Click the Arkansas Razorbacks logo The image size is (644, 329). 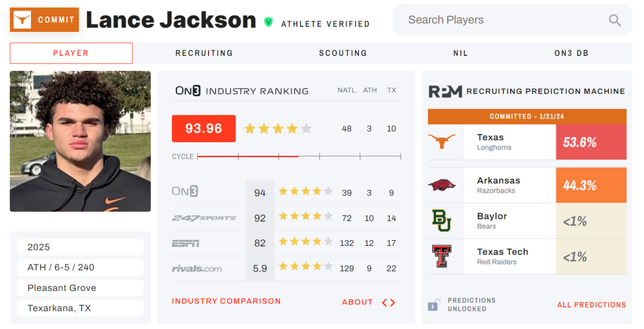coord(442,185)
